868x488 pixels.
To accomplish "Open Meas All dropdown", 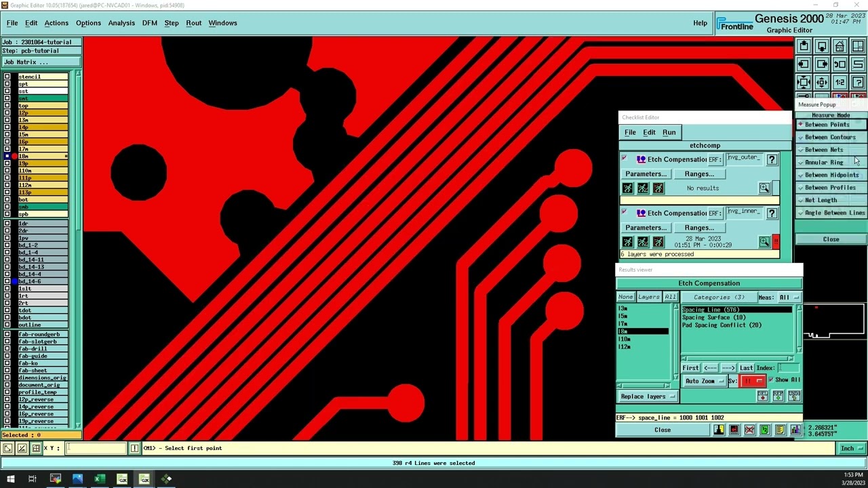I will pos(788,298).
